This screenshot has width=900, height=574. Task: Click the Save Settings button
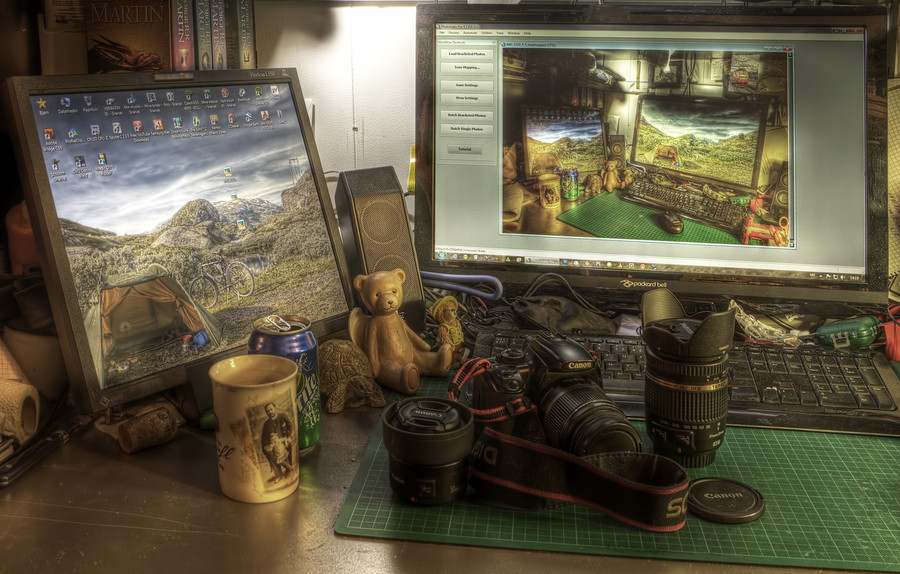(467, 86)
